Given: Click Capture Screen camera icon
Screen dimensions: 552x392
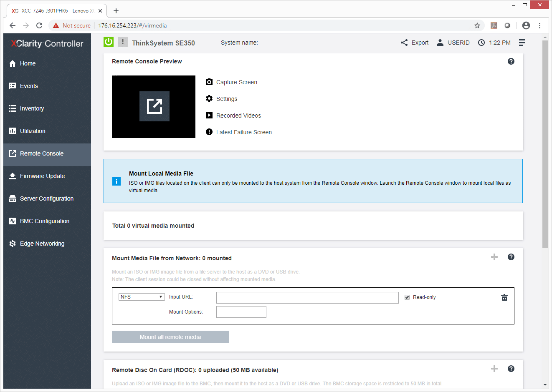Looking at the screenshot, I should (209, 82).
